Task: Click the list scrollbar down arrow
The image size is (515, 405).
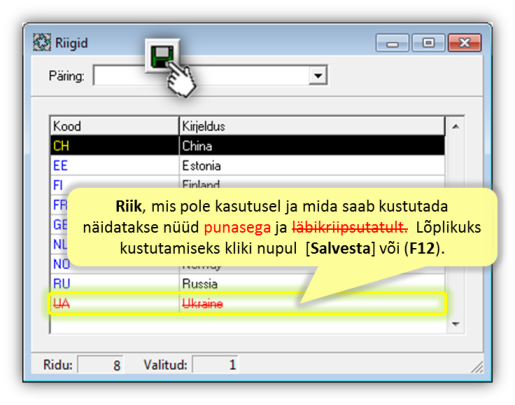Action: pos(455,324)
